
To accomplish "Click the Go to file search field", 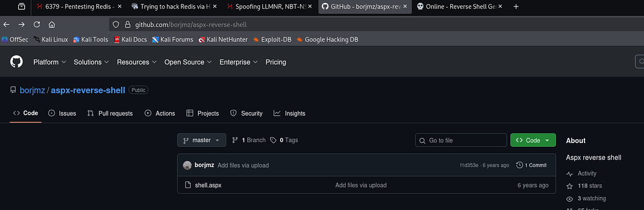I will click(461, 140).
